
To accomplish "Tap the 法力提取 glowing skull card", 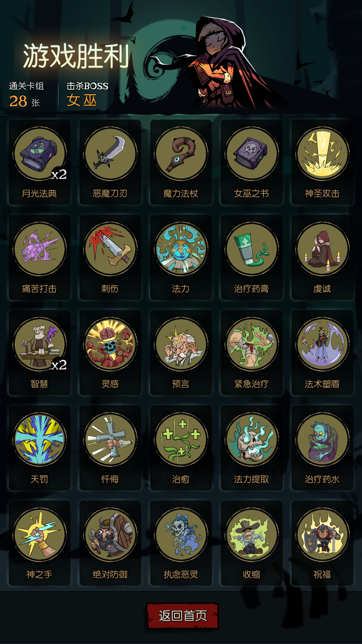I will click(x=252, y=448).
